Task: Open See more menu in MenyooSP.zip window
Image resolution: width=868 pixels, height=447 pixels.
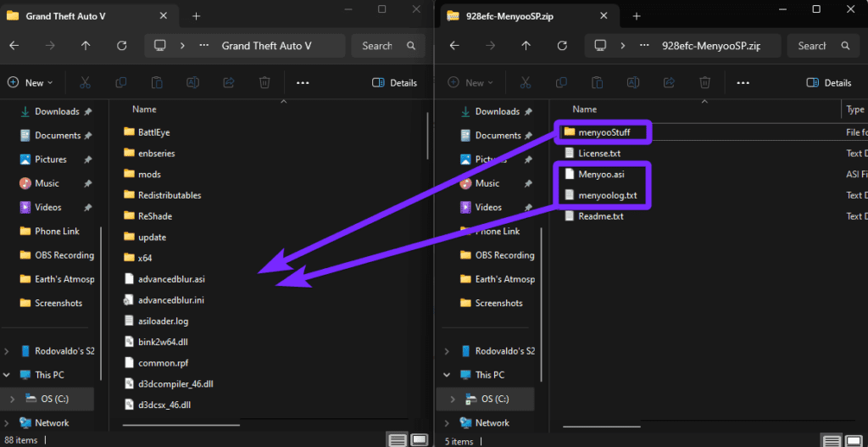Action: 743,82
